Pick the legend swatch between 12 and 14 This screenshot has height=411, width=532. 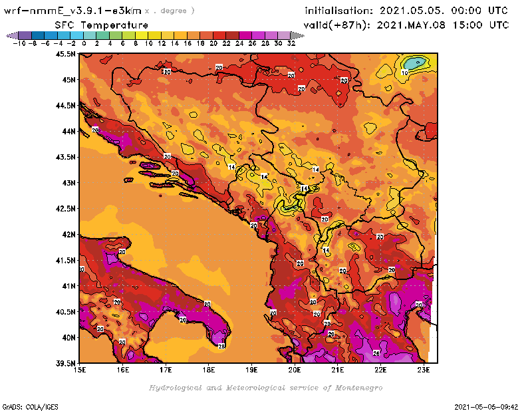(x=168, y=35)
